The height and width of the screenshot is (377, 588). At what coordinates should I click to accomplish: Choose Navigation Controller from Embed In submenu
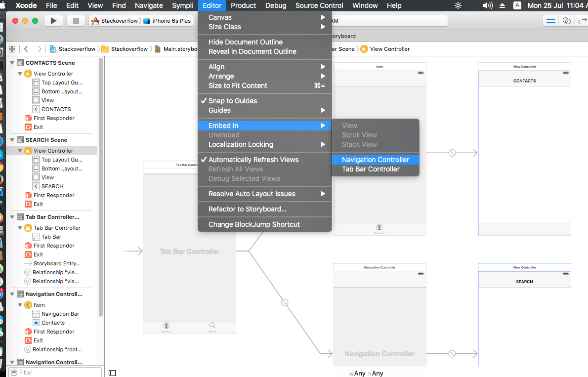pyautogui.click(x=376, y=160)
